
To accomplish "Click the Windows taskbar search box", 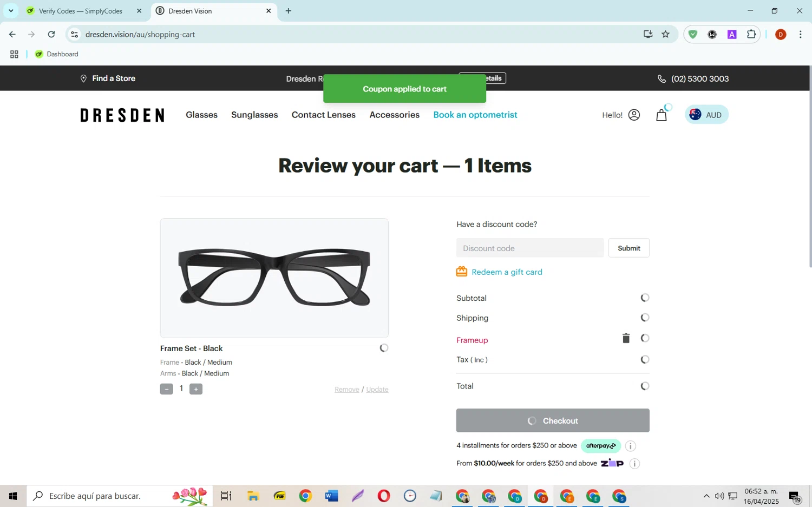I will [120, 496].
